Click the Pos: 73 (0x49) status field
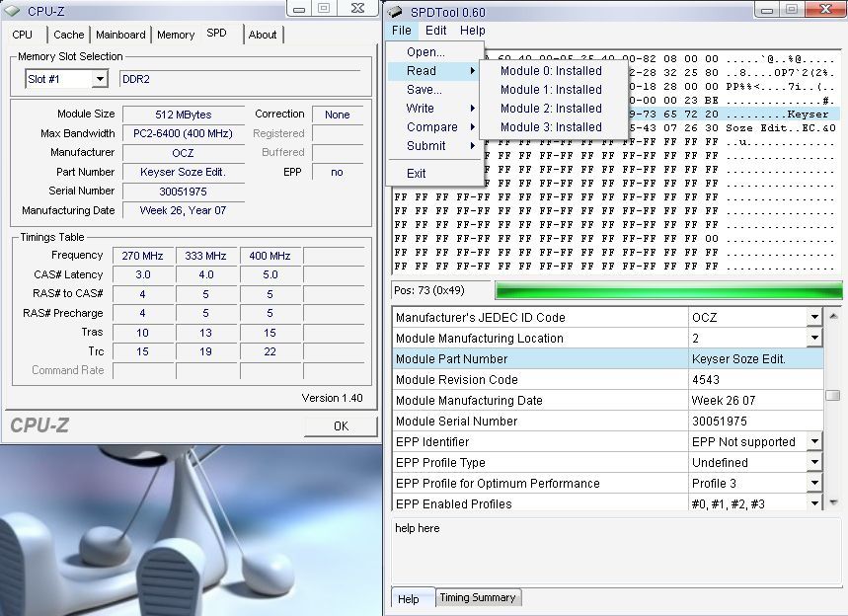 440,290
